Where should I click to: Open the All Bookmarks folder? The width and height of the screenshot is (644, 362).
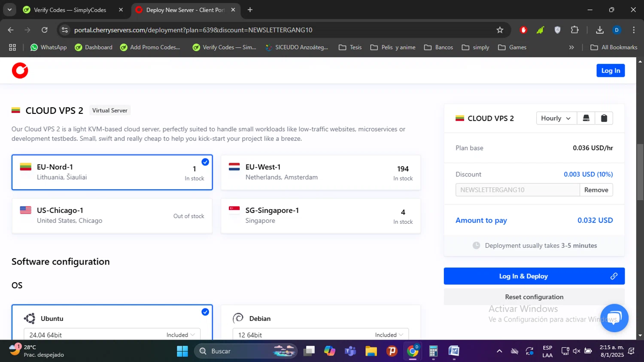click(614, 47)
